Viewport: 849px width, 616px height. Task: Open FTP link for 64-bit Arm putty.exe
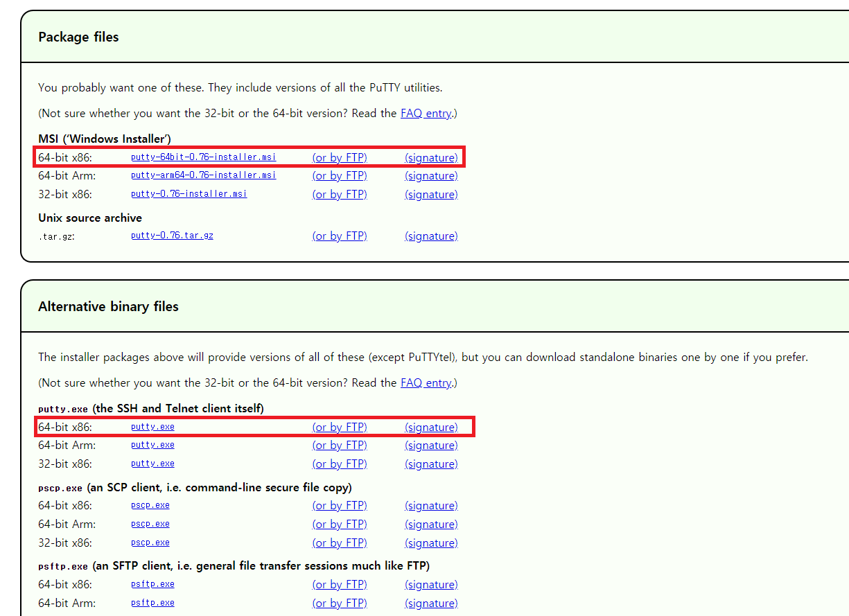(340, 446)
